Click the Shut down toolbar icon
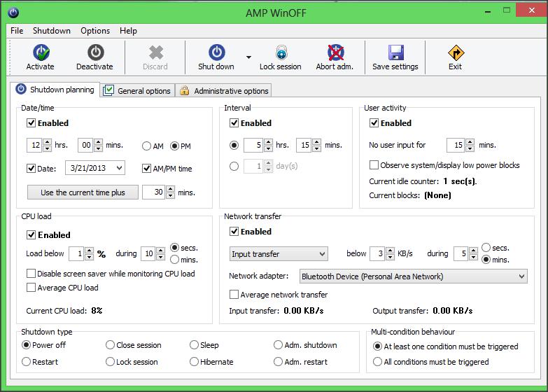This screenshot has width=548, height=392. tap(217, 52)
